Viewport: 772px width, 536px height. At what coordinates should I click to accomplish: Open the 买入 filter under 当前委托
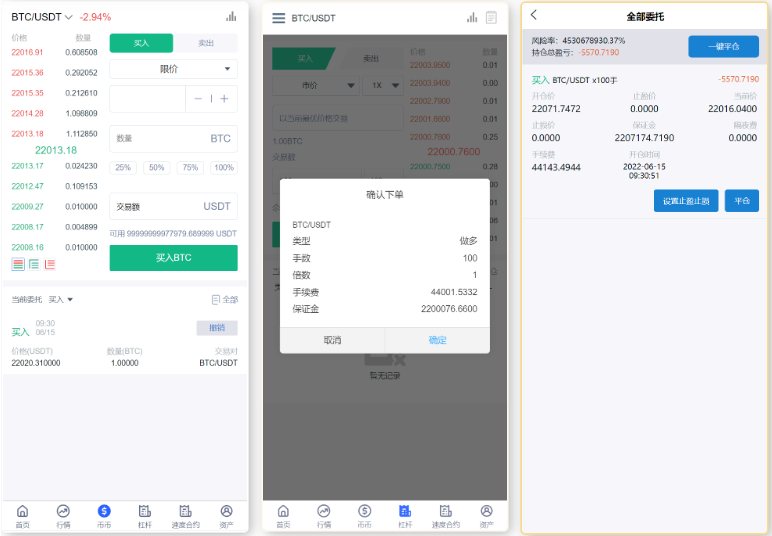pyautogui.click(x=61, y=299)
